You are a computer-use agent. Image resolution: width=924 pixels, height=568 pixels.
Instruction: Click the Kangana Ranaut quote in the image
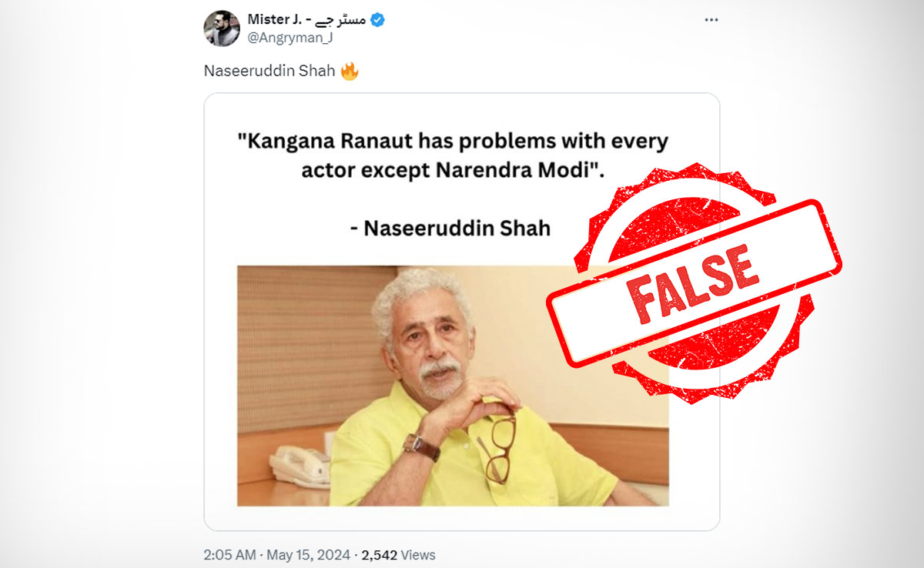click(453, 154)
